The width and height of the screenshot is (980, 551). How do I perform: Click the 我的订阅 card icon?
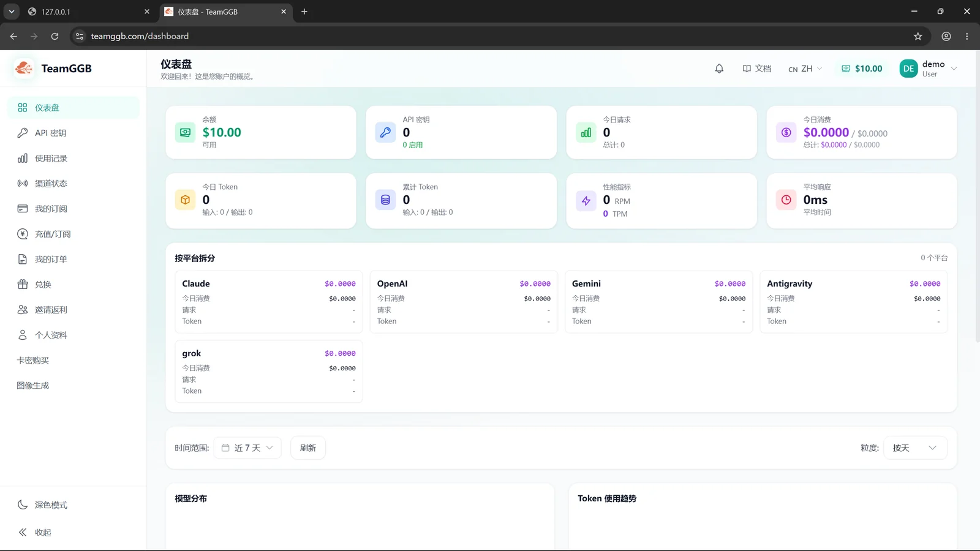[x=23, y=209]
